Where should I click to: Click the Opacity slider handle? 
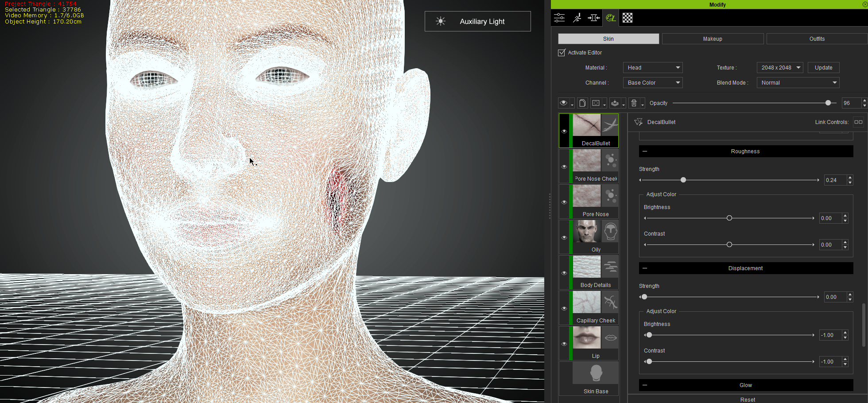[828, 103]
